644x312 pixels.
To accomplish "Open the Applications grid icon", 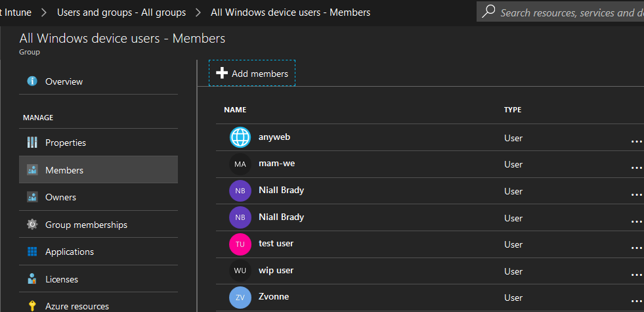I will pyautogui.click(x=32, y=252).
